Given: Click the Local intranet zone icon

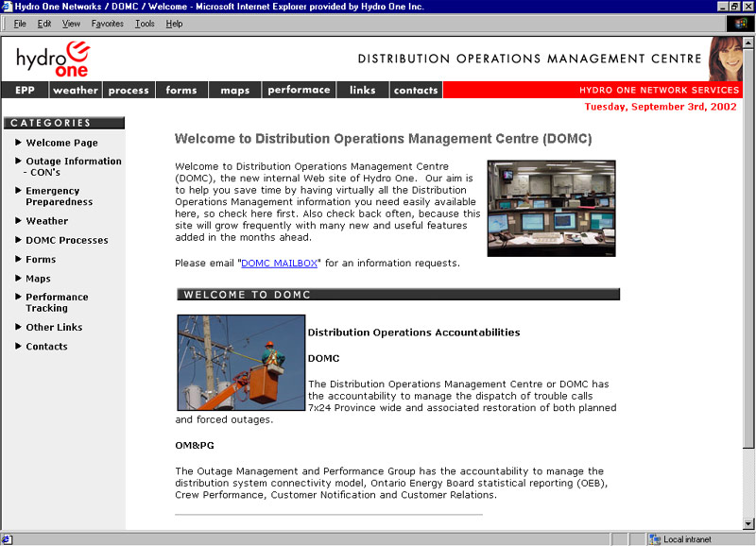Looking at the screenshot, I should 654,539.
